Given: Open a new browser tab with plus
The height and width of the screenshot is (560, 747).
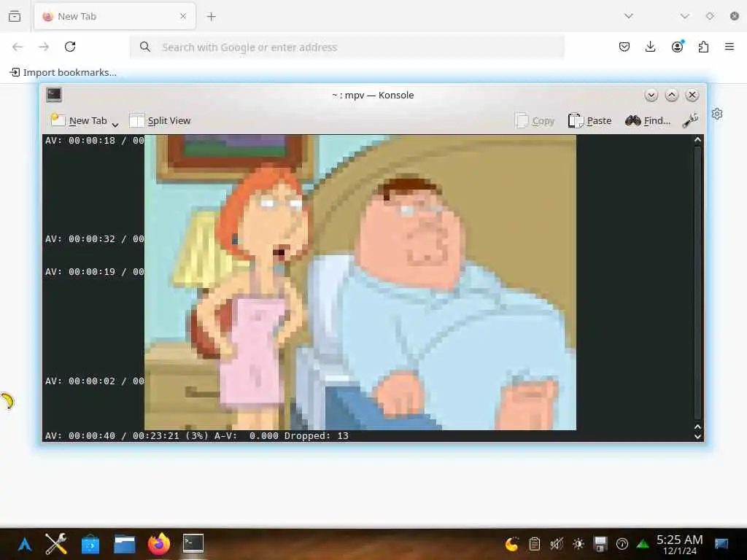Looking at the screenshot, I should [211, 17].
